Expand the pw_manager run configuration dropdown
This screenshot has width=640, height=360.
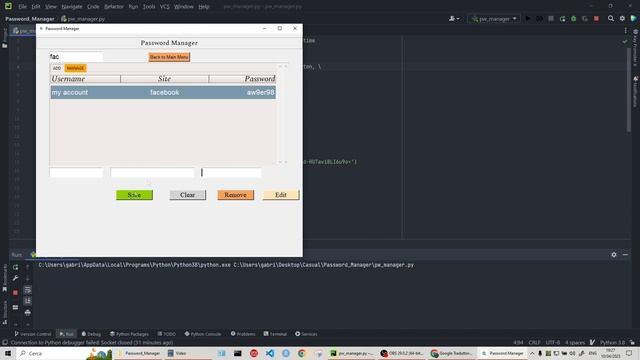pos(494,19)
